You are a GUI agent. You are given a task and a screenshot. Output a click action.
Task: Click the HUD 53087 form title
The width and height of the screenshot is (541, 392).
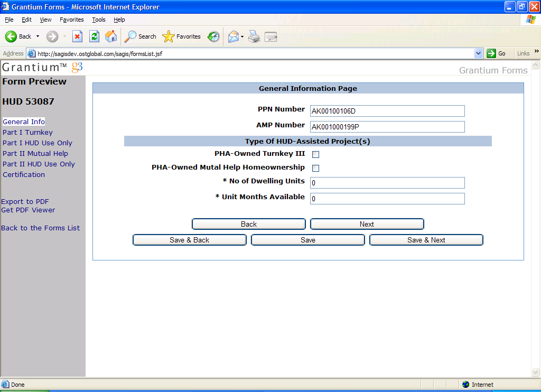coord(29,101)
